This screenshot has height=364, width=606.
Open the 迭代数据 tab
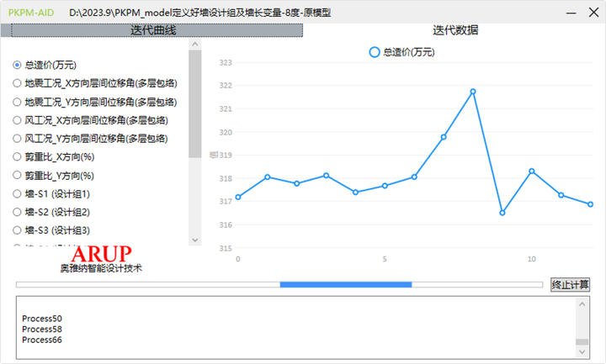coord(455,30)
